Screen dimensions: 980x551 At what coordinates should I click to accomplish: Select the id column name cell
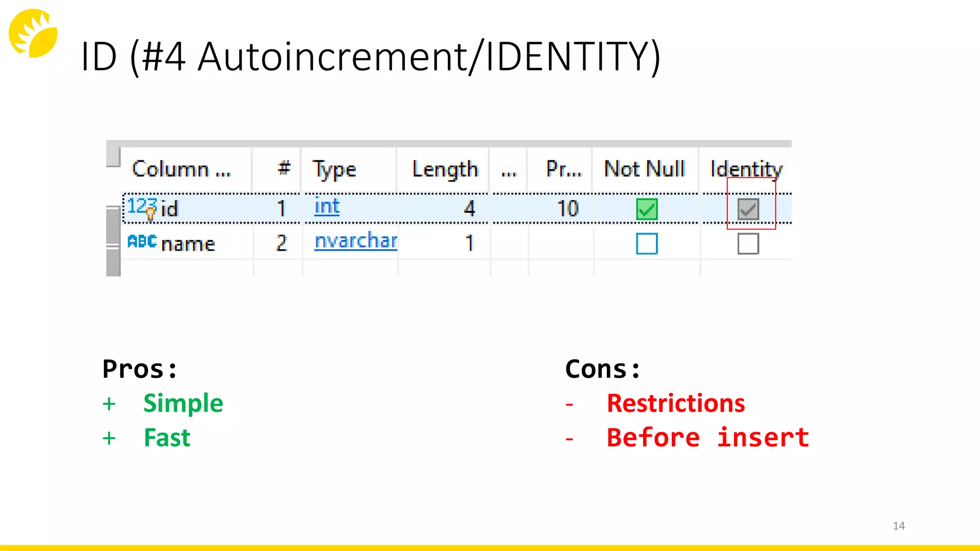(x=170, y=209)
